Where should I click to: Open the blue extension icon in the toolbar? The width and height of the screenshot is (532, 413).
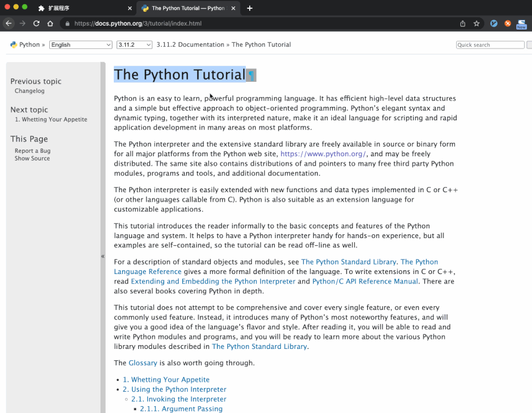click(494, 23)
